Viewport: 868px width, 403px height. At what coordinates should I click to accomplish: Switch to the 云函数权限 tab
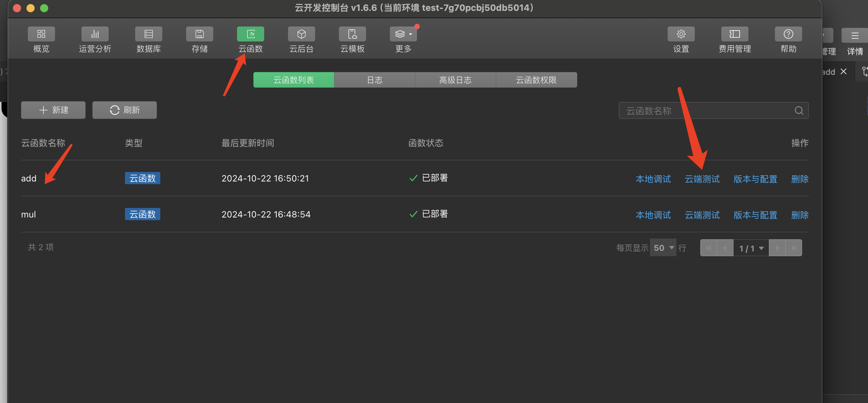click(x=536, y=80)
